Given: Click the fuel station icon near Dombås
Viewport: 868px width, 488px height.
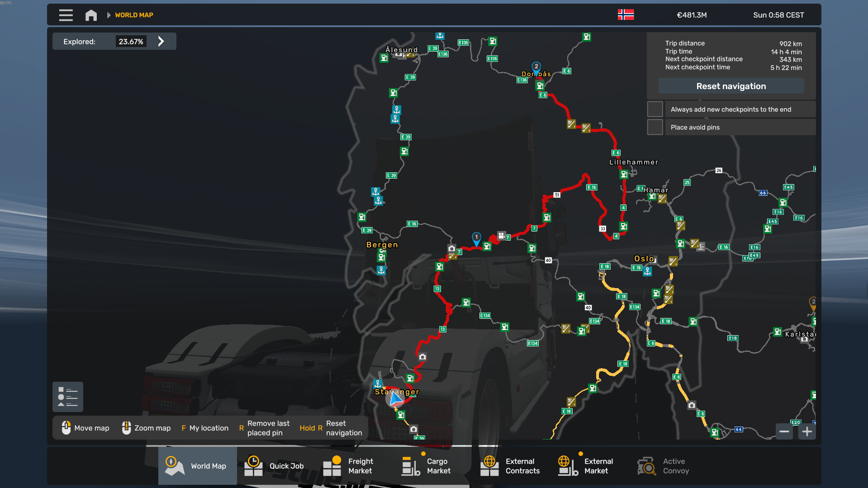Looking at the screenshot, I should click(x=540, y=85).
